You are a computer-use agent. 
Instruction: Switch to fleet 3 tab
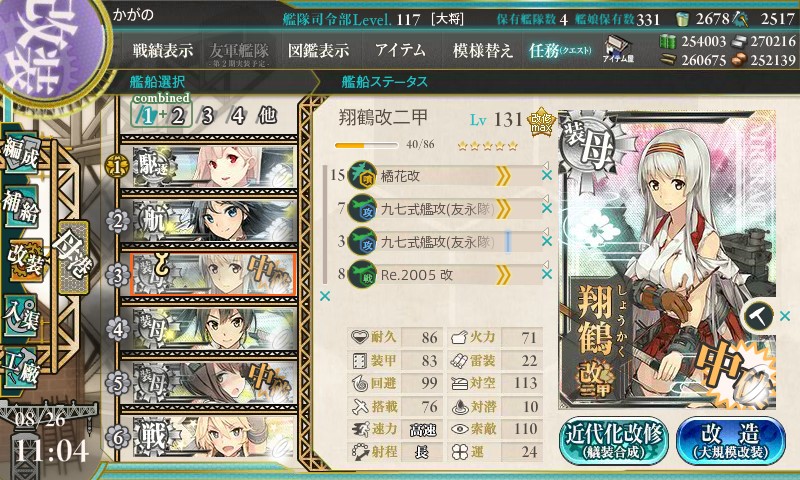pyautogui.click(x=207, y=116)
